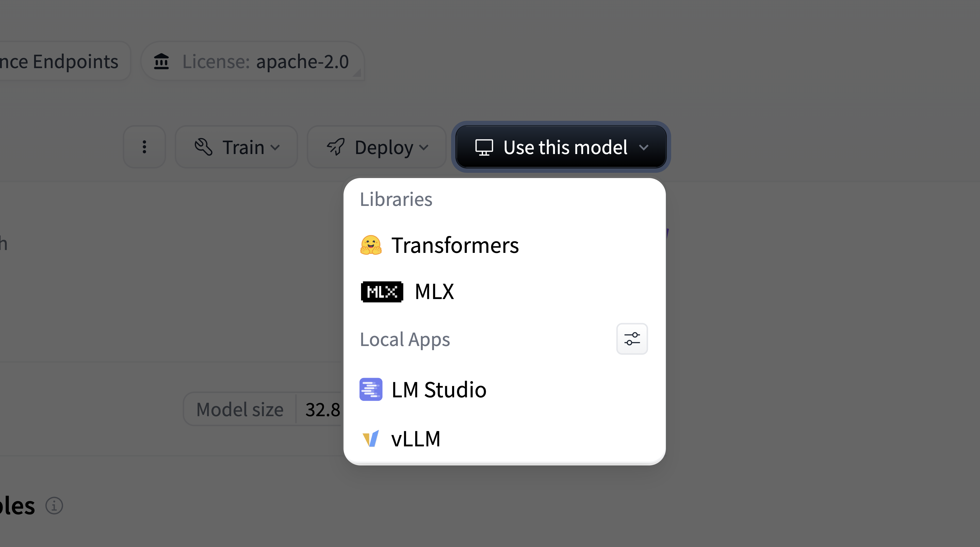
Task: Click the vLLM logo icon
Action: (x=371, y=439)
